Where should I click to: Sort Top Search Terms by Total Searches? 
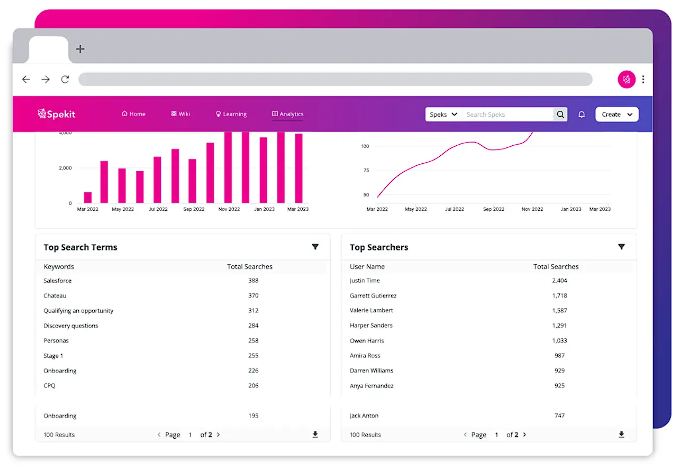tap(250, 267)
